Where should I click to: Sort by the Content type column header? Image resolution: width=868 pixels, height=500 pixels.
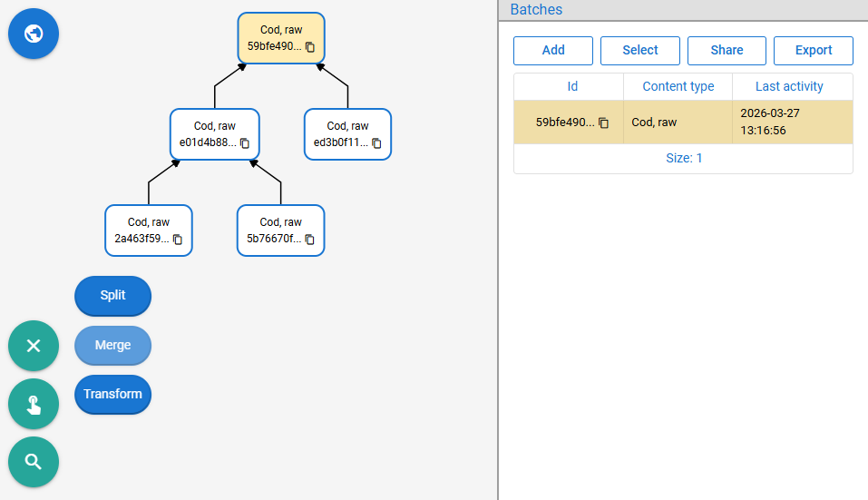pos(678,86)
